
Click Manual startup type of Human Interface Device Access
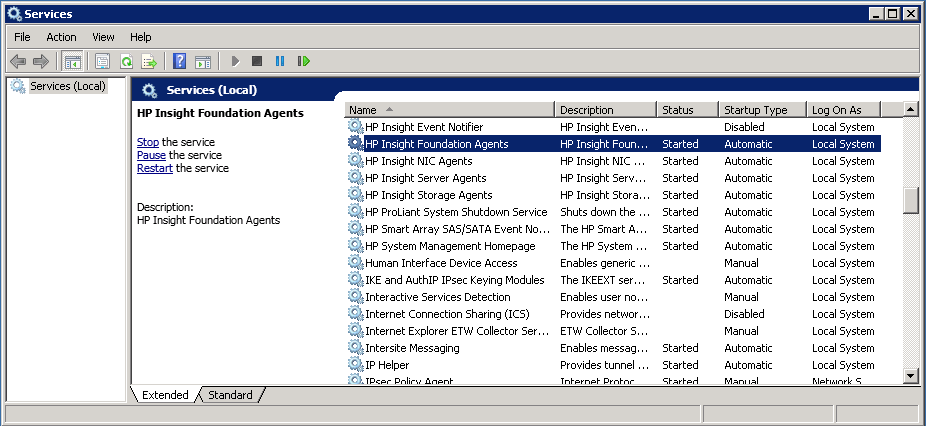point(741,263)
